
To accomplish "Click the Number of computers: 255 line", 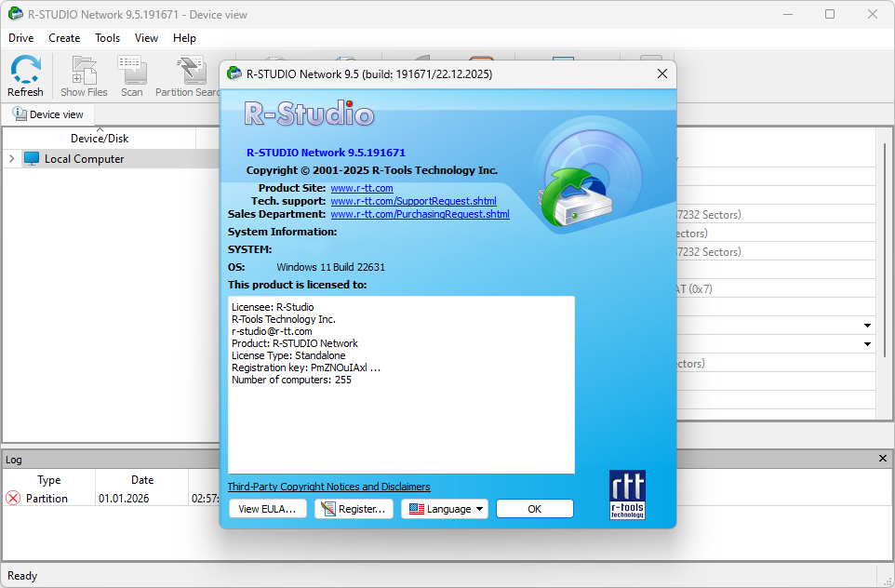I will pyautogui.click(x=292, y=380).
